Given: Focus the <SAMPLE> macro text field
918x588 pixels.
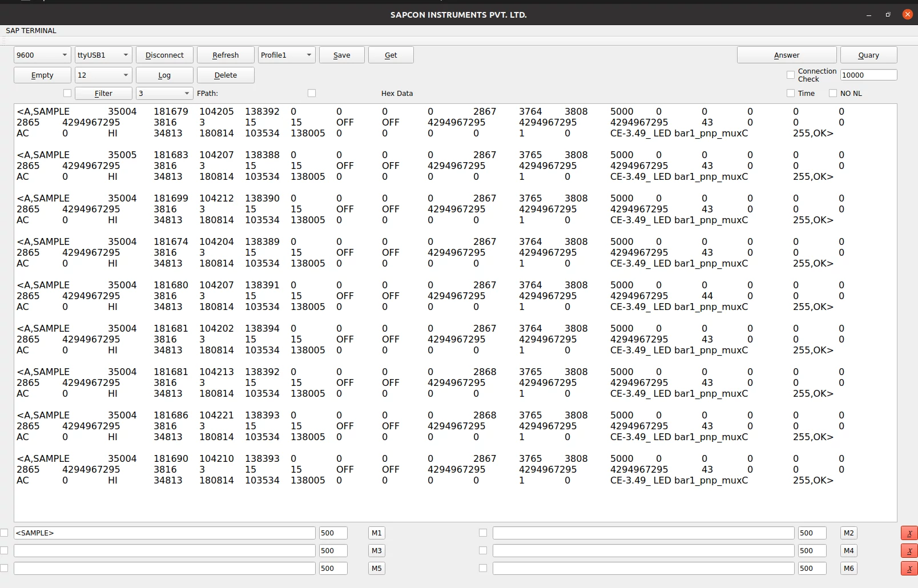Looking at the screenshot, I should 164,533.
